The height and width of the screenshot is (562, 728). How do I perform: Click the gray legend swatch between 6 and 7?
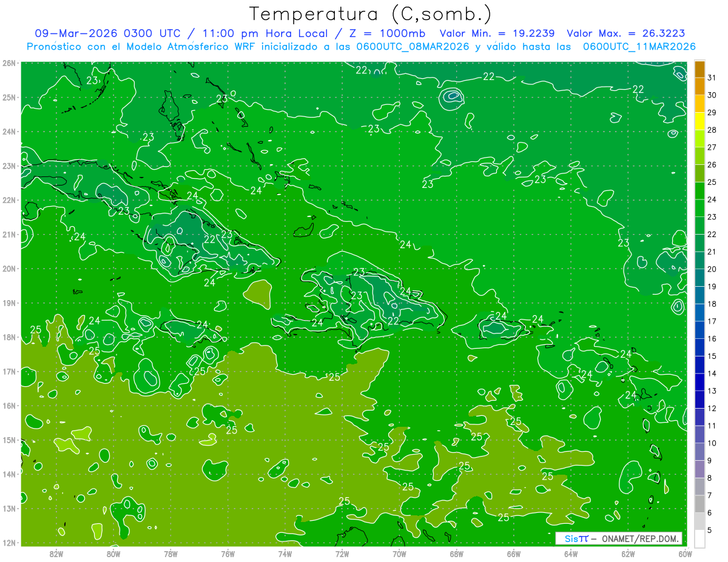699,504
